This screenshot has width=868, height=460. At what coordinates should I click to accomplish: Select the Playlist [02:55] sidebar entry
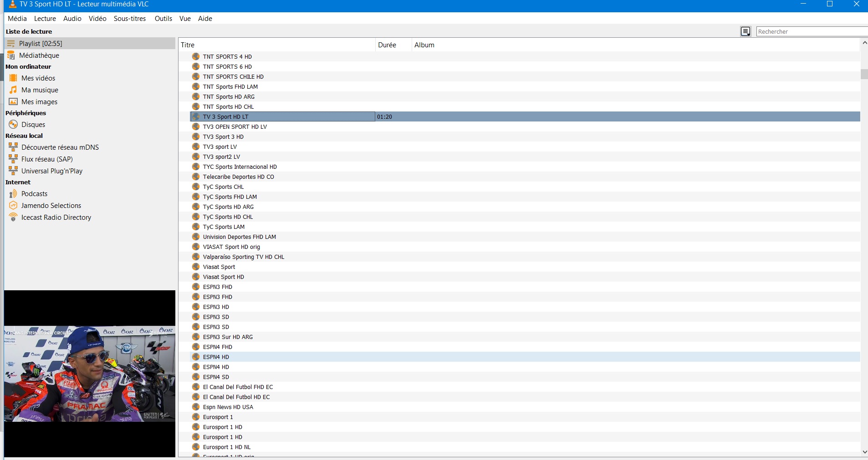tap(90, 43)
